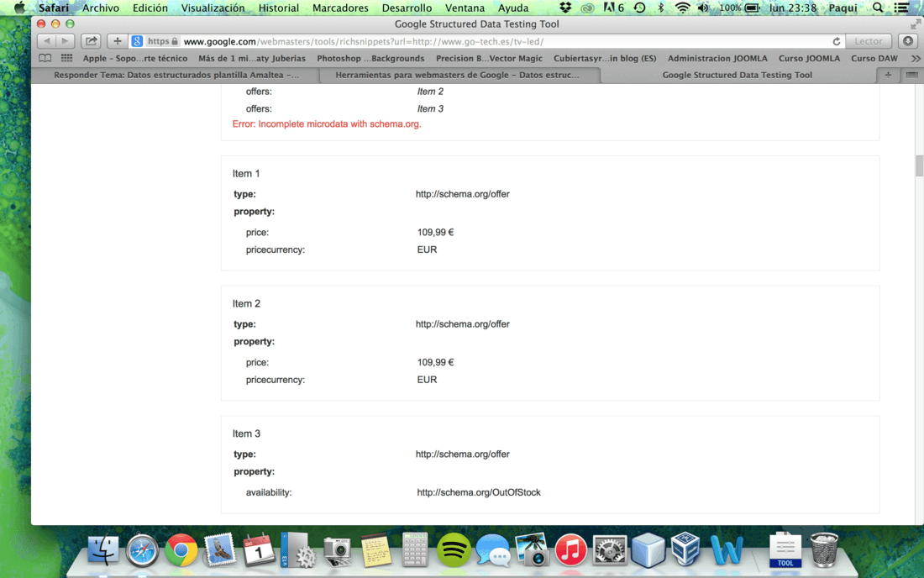Open Google Chrome from the Dock
The width and height of the screenshot is (924, 578).
[181, 549]
